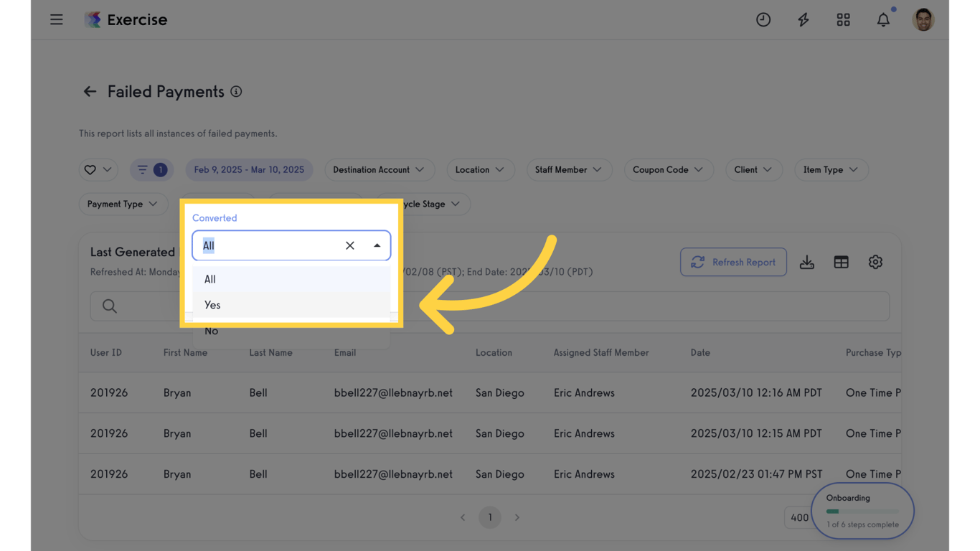Select the Yes option in Converted
This screenshot has width=980, height=551.
291,305
